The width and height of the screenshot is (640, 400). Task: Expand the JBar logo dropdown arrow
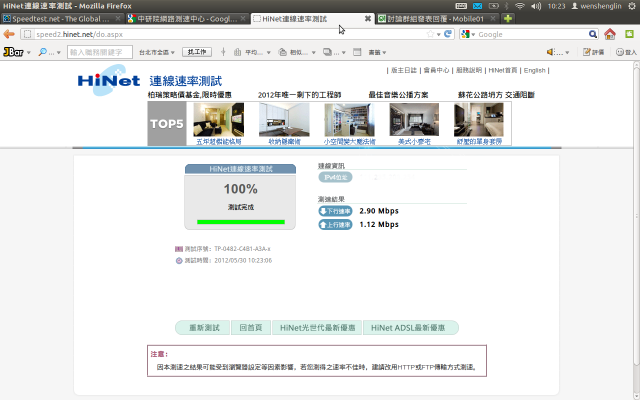29,53
